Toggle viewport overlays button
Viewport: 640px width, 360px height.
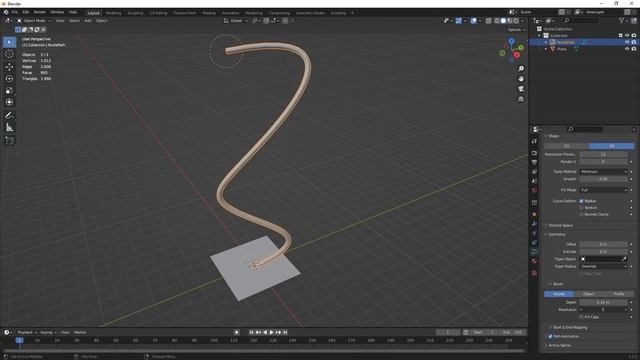pyautogui.click(x=473, y=20)
